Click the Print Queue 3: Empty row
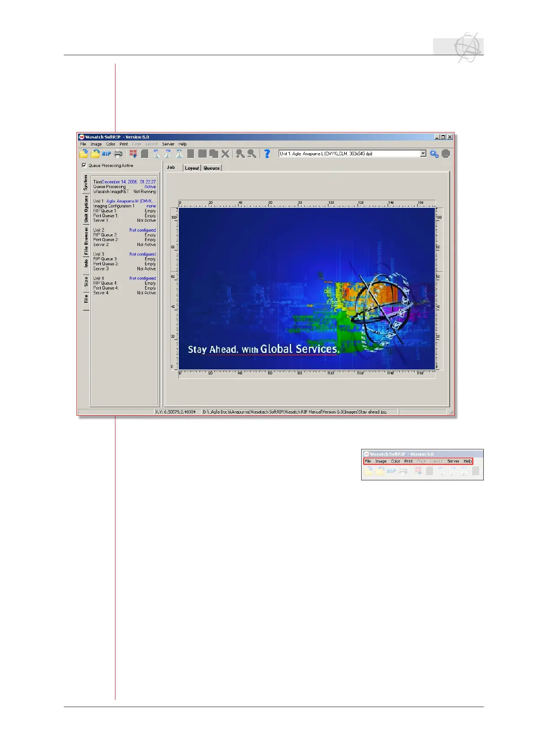This screenshot has height=756, width=535. coord(124,264)
